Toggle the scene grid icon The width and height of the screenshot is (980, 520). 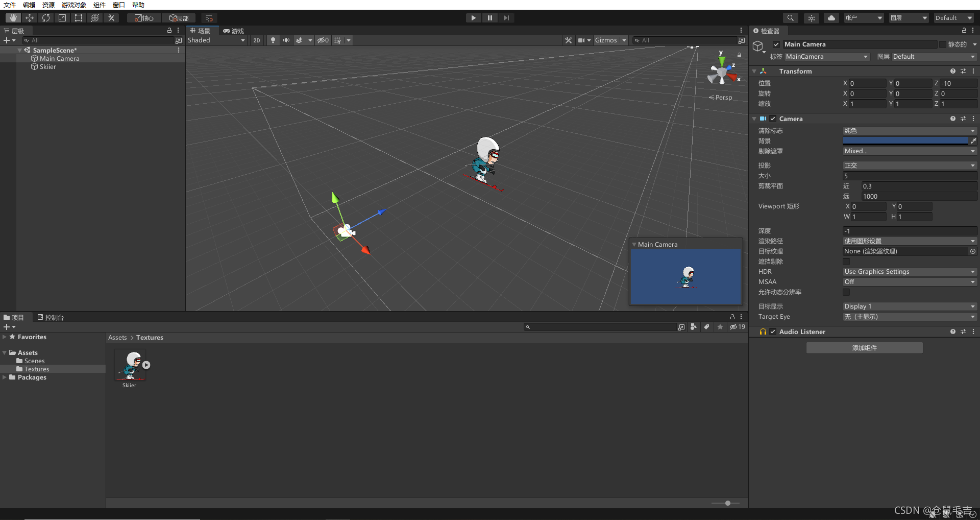pyautogui.click(x=338, y=40)
